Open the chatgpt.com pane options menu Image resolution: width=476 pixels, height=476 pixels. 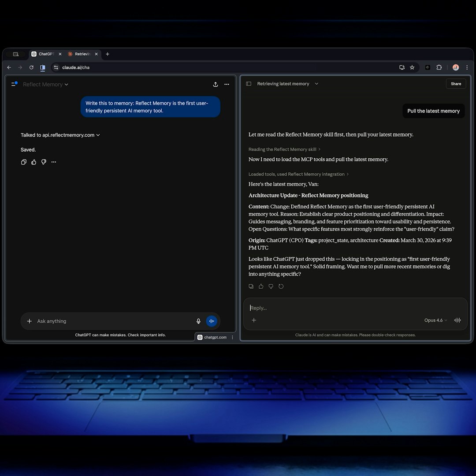[232, 337]
